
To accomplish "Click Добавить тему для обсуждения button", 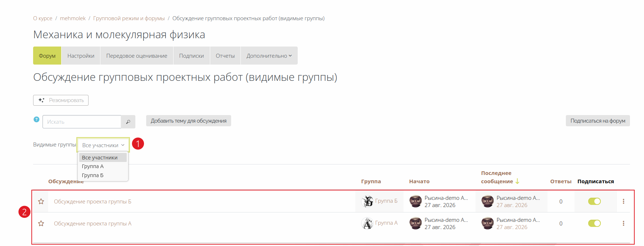I will (x=189, y=121).
